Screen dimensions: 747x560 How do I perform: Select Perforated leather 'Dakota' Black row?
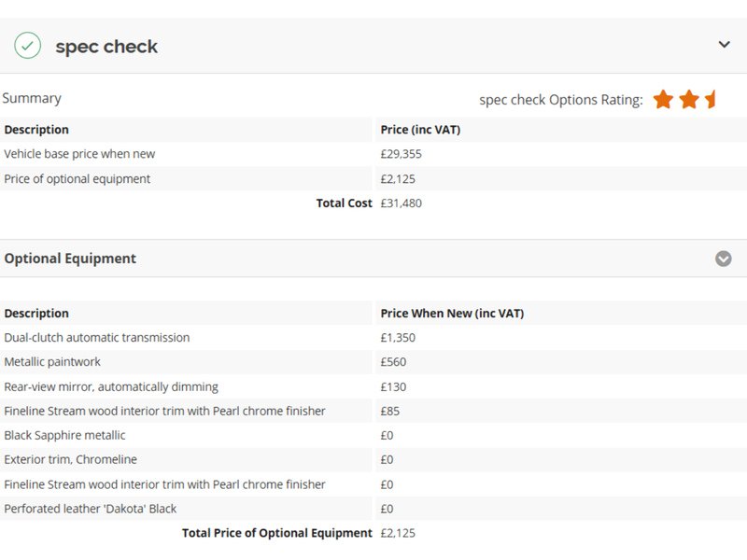(373, 509)
